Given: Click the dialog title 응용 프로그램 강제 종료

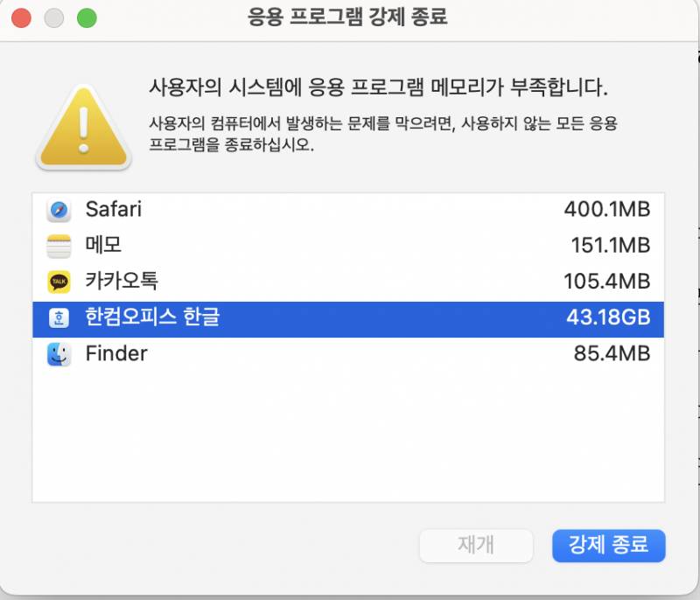Looking at the screenshot, I should click(x=349, y=17).
